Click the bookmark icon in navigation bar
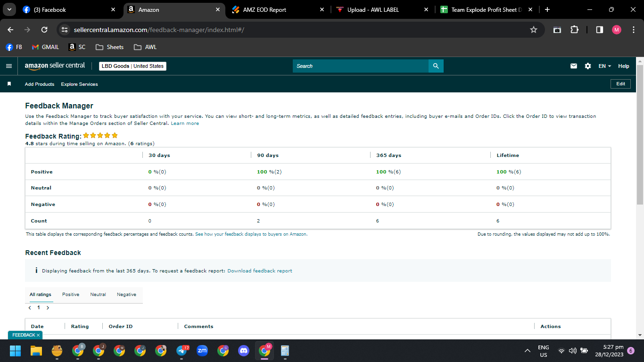 tap(9, 84)
